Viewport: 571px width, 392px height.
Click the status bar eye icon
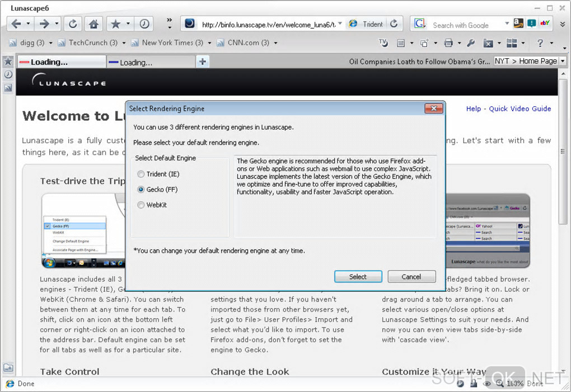[487, 384]
